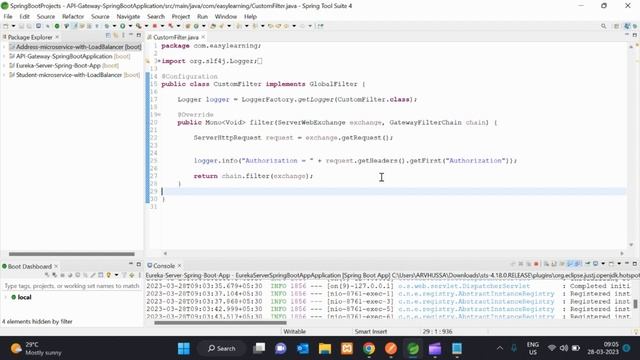Click the green Run toolbar icon

[x=122, y=26]
